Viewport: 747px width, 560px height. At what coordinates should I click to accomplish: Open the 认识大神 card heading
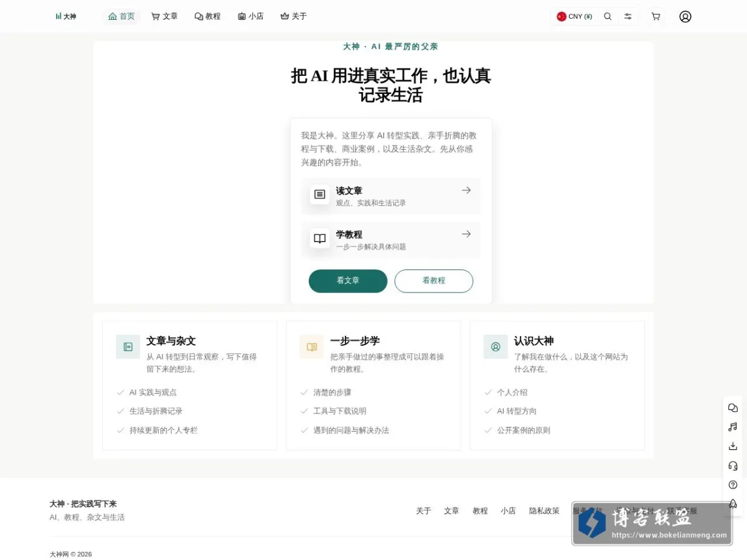pyautogui.click(x=533, y=341)
